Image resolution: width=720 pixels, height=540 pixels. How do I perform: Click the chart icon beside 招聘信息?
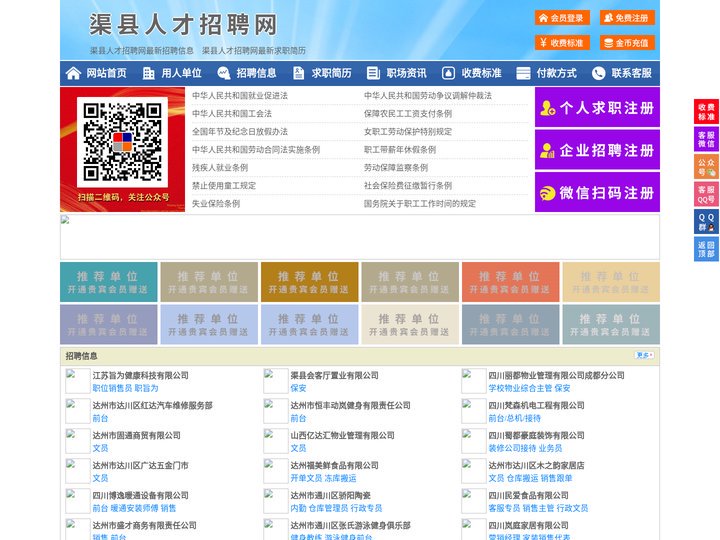(x=223, y=73)
